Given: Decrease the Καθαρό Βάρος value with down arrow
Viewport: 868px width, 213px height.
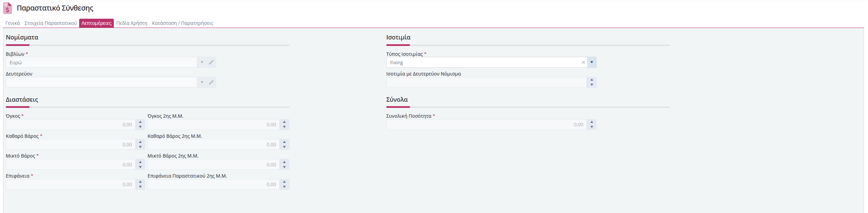Looking at the screenshot, I should 140,147.
